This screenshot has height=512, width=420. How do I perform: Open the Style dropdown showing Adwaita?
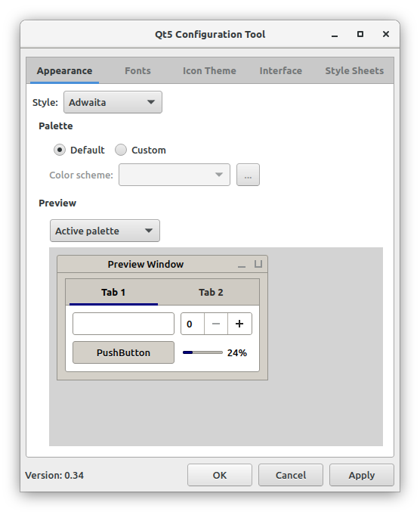113,102
